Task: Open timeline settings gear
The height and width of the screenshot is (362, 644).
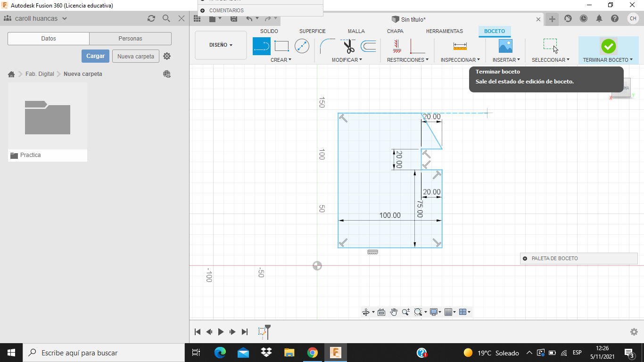Action: (x=634, y=332)
